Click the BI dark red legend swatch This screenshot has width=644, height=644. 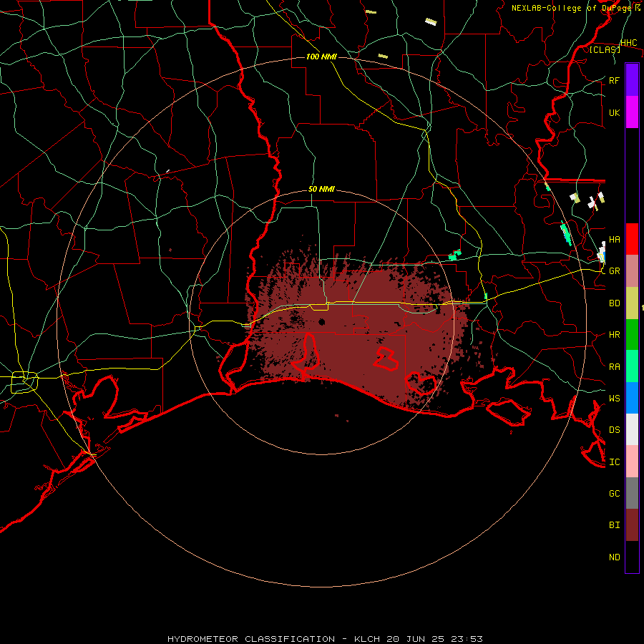[x=632, y=525]
